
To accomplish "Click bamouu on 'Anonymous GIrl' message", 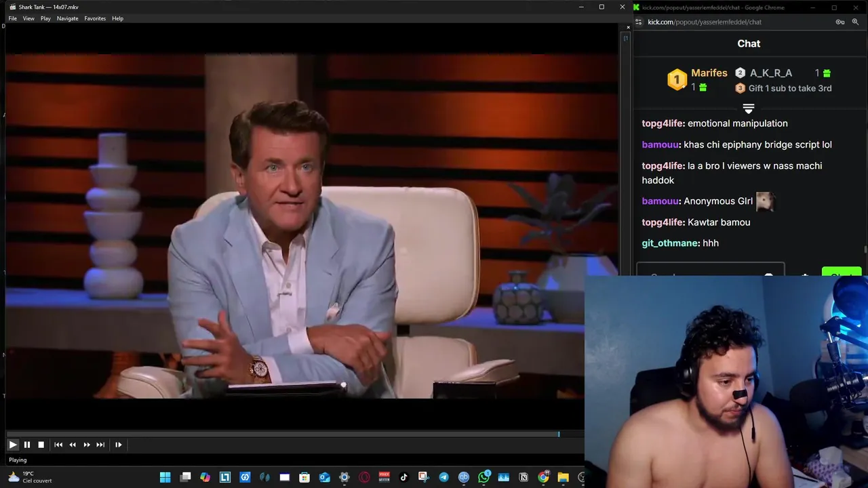I will point(660,201).
